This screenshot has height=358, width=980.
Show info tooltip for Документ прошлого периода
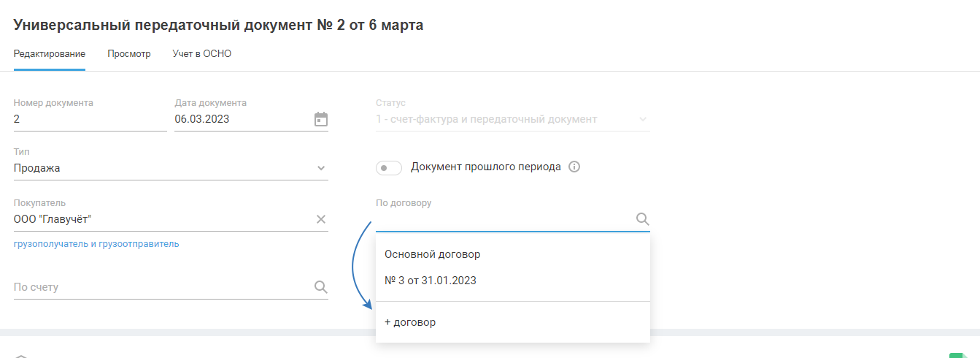click(x=574, y=167)
